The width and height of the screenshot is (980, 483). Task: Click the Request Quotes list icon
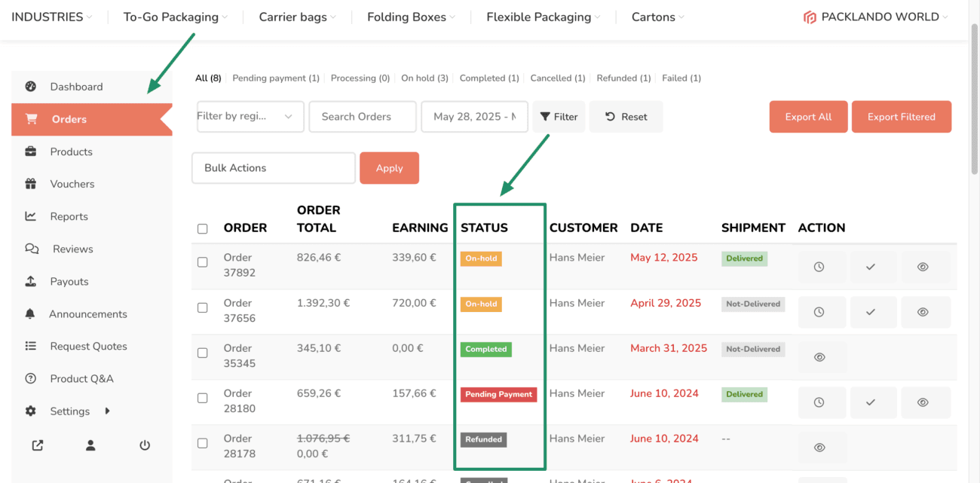[x=31, y=346]
